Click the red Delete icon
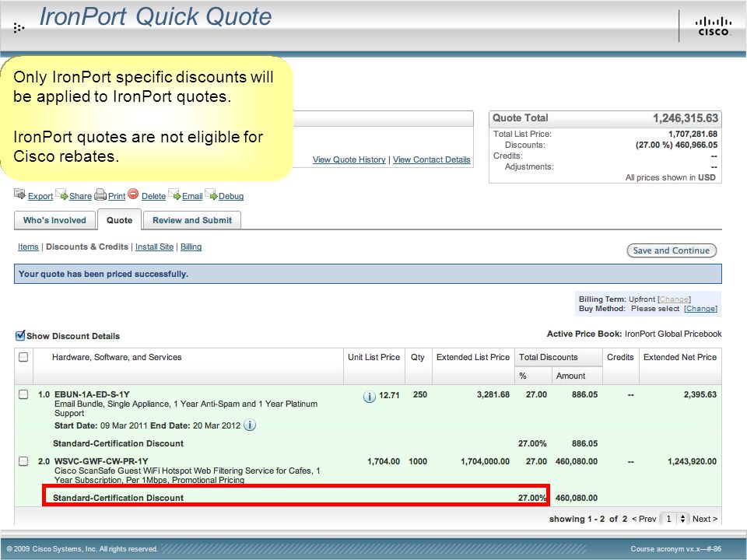Image resolution: width=747 pixels, height=560 pixels. [x=133, y=194]
